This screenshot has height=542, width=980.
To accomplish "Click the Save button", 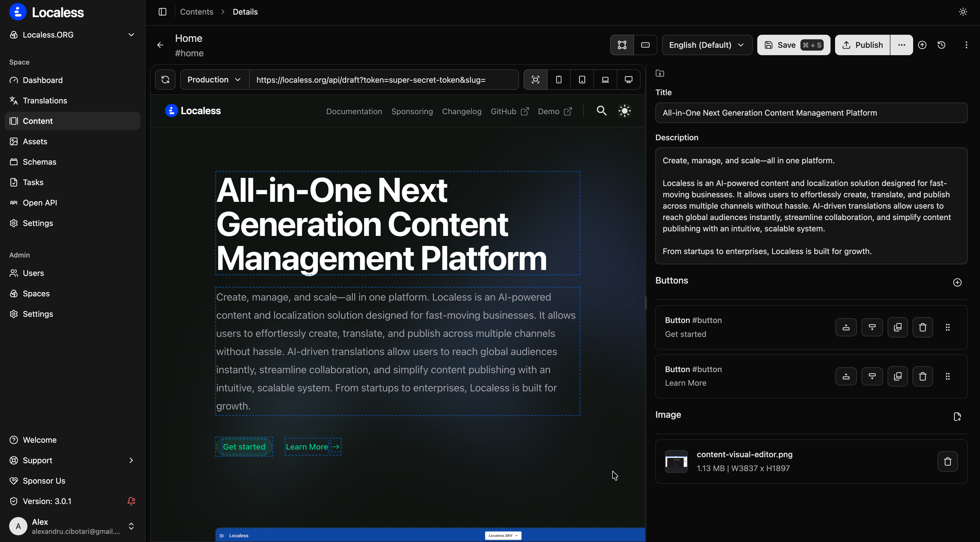I will click(794, 45).
